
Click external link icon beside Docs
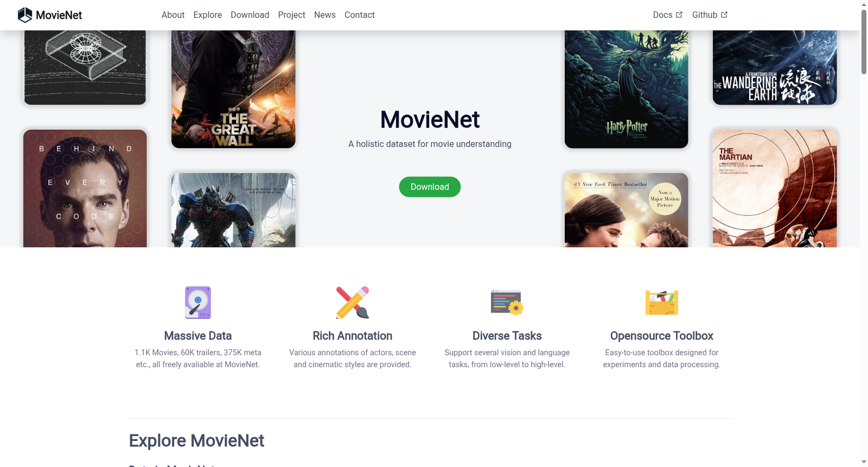pos(679,15)
